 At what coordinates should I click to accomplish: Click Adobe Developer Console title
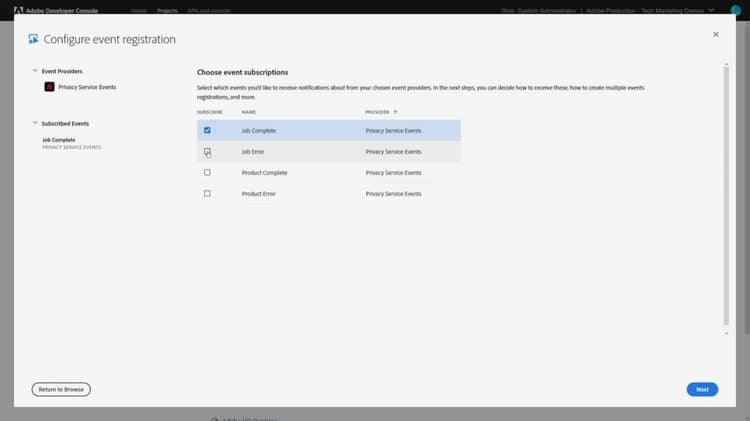pyautogui.click(x=62, y=11)
